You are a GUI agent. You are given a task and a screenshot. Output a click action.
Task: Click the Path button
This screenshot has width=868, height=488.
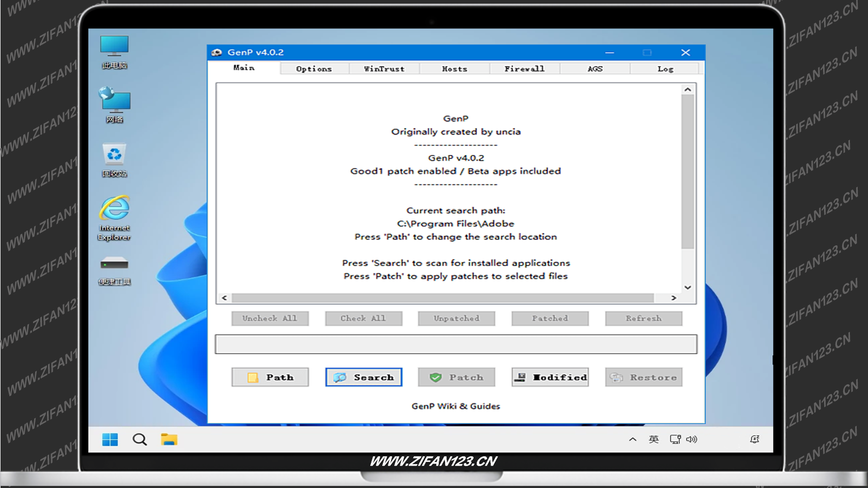click(270, 377)
